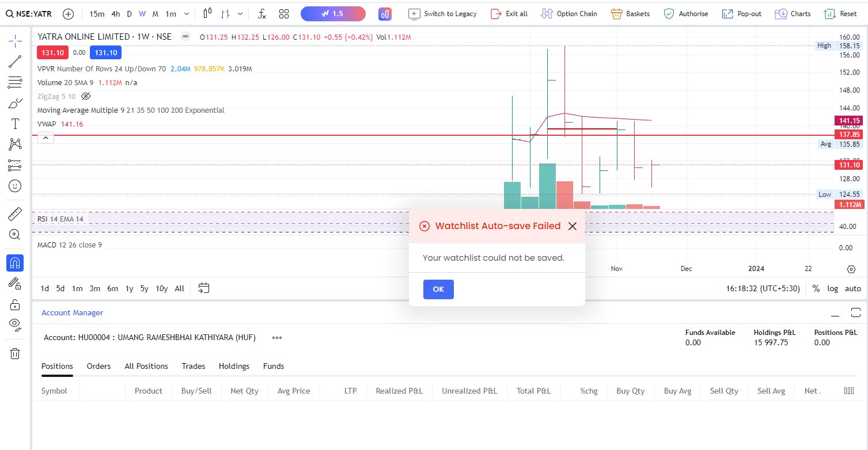Select the 15m timeframe
The height and width of the screenshot is (450, 868).
pyautogui.click(x=97, y=14)
